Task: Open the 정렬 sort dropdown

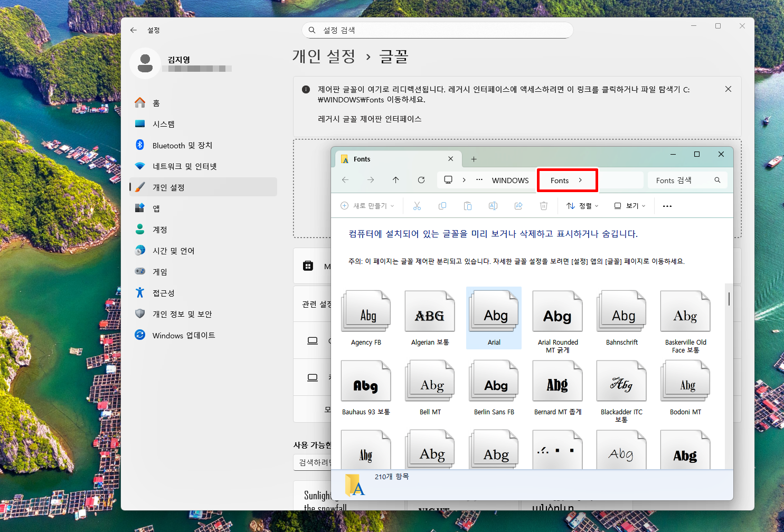Action: tap(582, 206)
